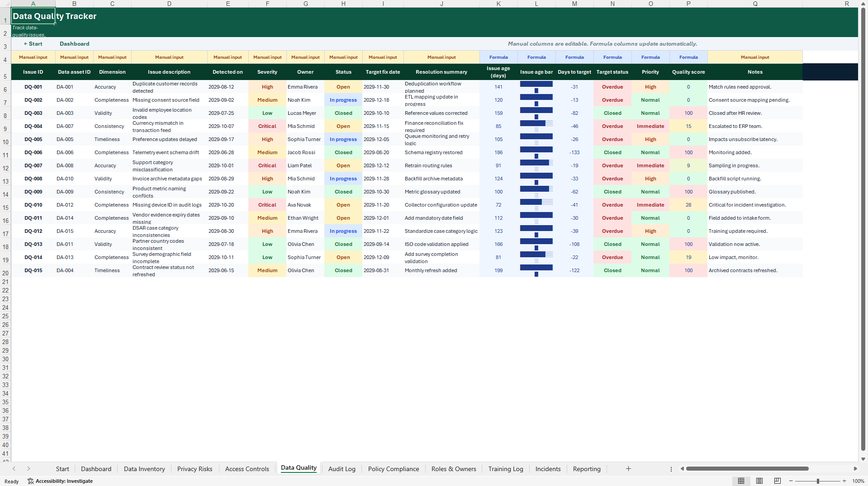Open the Roles & Owners sheet tab
This screenshot has height=486, width=868.
point(454,469)
